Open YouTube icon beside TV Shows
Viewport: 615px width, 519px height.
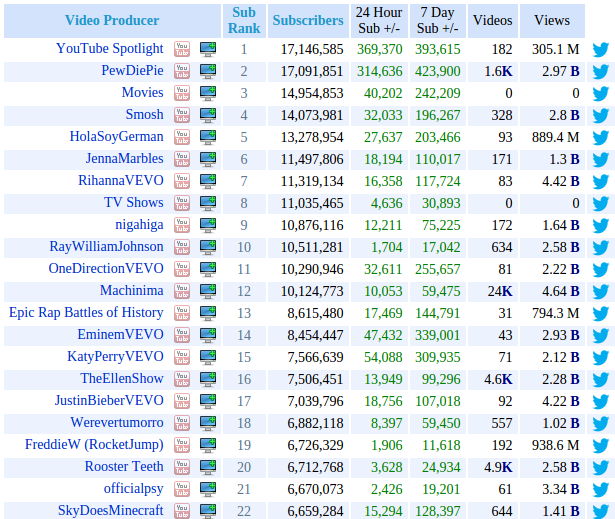[182, 203]
